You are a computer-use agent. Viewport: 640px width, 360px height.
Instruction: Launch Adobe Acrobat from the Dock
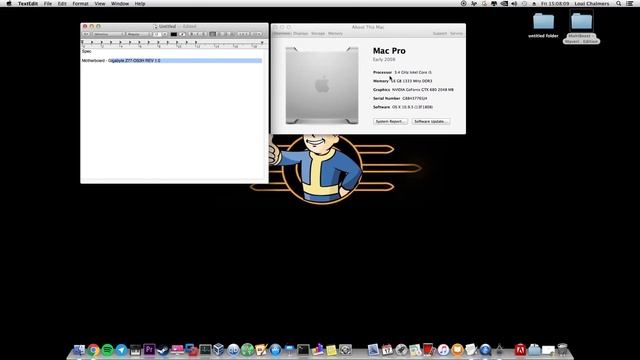point(520,350)
